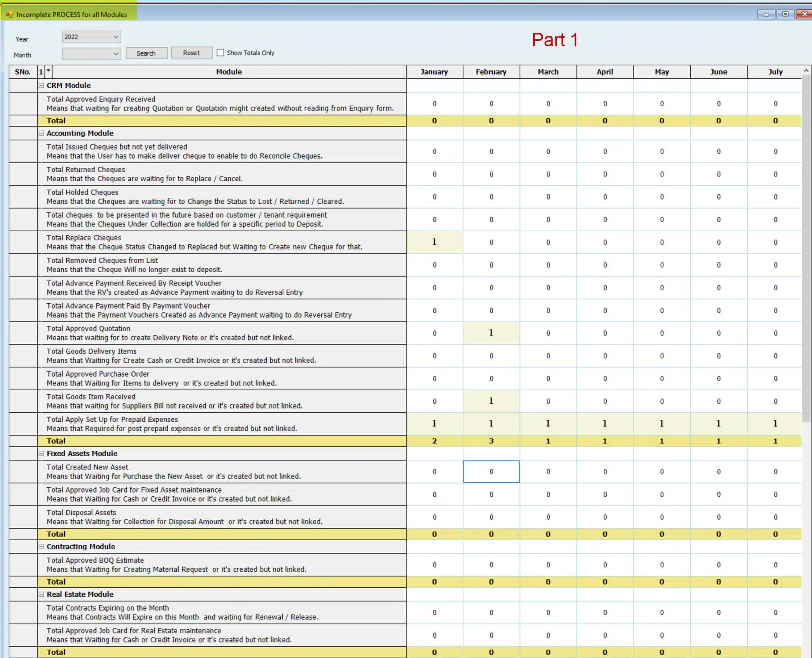Viewport: 812px width, 658px height.
Task: Minimize the Incomplete PROCESS window
Action: click(766, 14)
